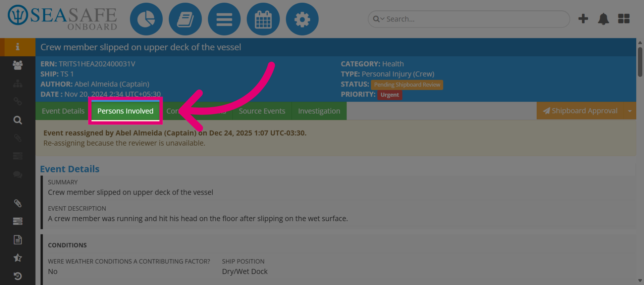644x285 pixels.
Task: Switch to Investigation tab
Action: pos(319,111)
